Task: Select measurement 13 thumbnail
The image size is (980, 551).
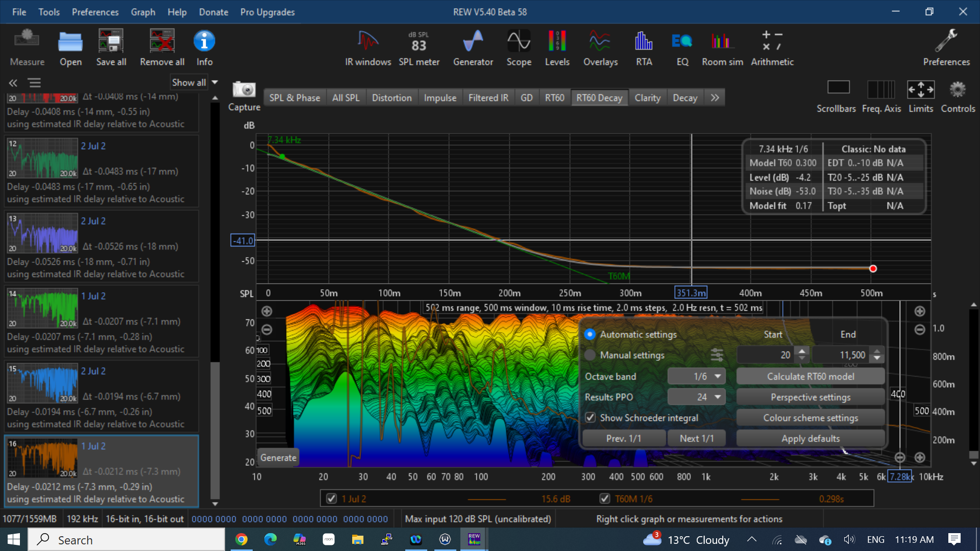Action: pos(42,233)
